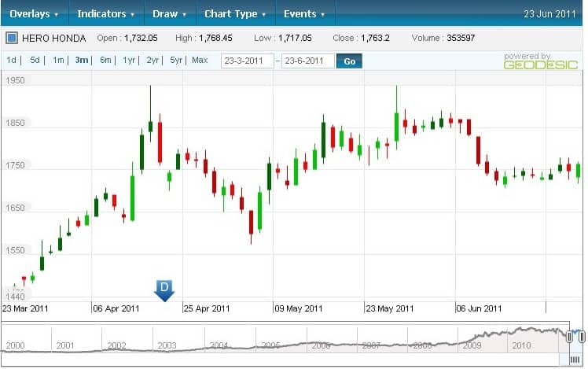Toggle the HERO HONDA series checkbox

(12, 37)
